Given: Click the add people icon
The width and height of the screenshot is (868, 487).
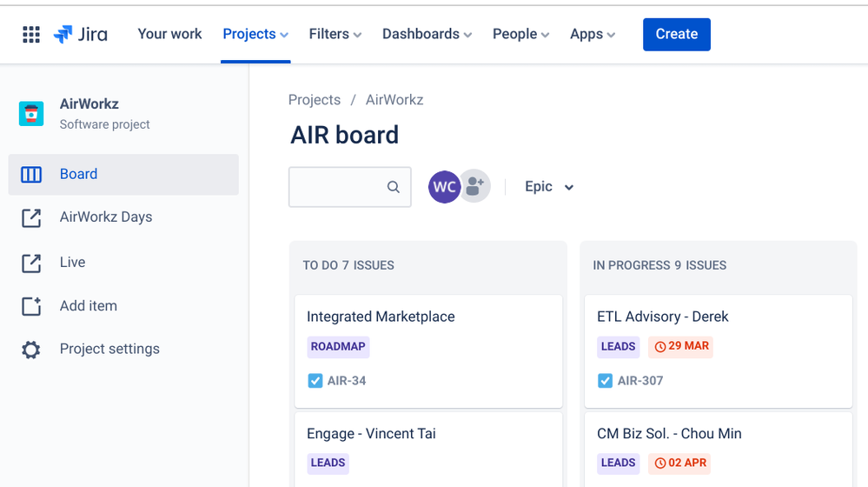Looking at the screenshot, I should click(x=475, y=186).
